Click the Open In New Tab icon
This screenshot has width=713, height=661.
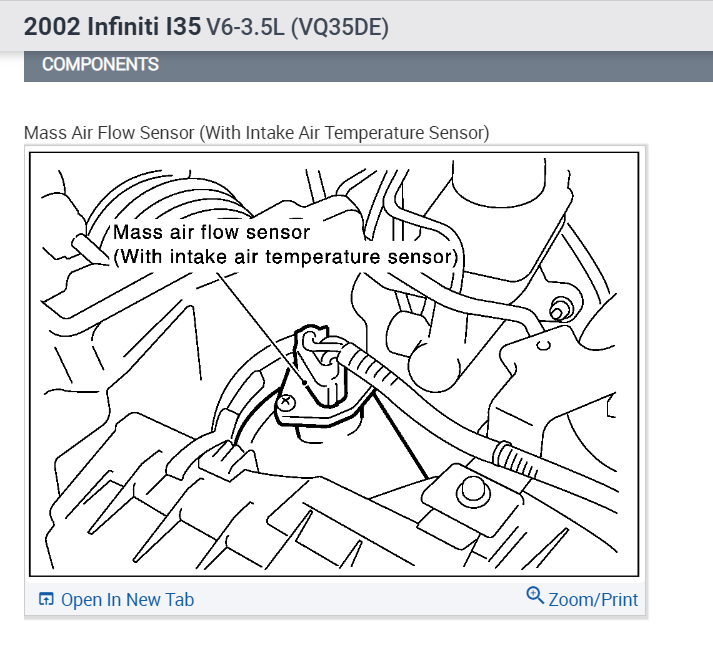(x=46, y=599)
